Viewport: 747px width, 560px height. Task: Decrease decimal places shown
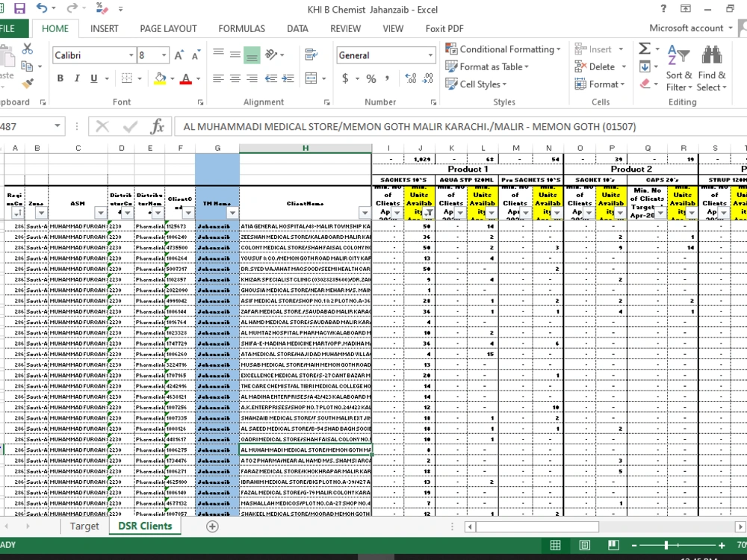click(x=428, y=78)
